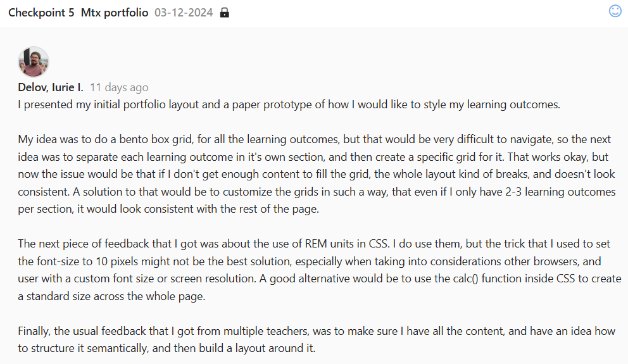Click the author name Delov, Iurie I.
This screenshot has height=364, width=628.
coord(51,87)
